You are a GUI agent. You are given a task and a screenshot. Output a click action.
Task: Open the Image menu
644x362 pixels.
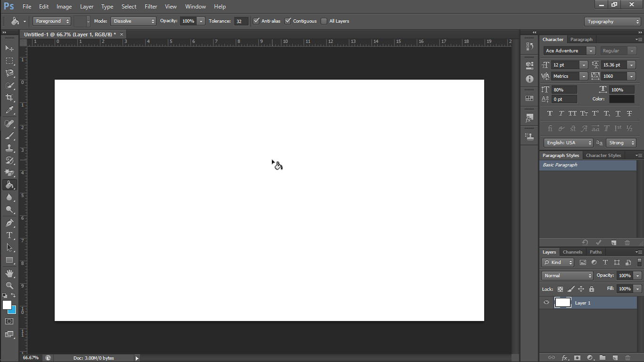[64, 7]
